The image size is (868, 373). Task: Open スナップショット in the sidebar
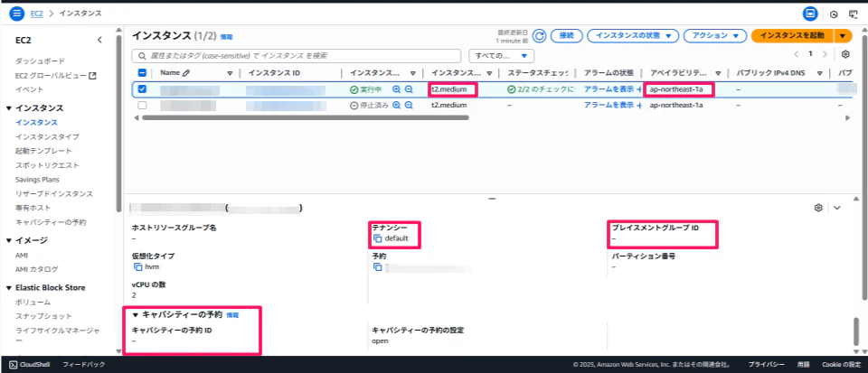[43, 316]
